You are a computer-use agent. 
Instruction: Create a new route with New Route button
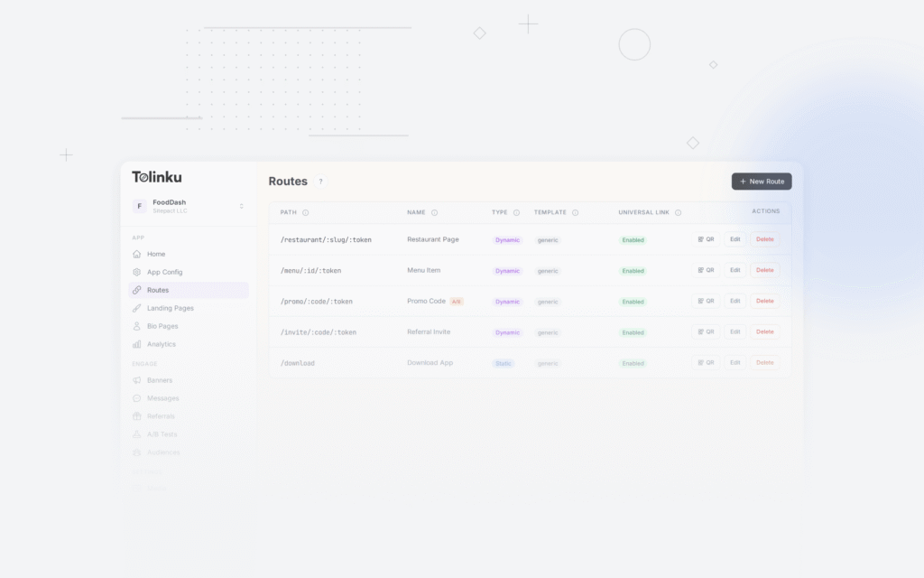(x=762, y=181)
